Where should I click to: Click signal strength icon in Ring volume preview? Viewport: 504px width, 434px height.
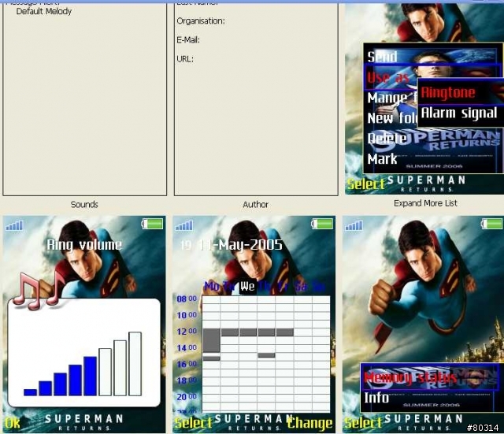tap(14, 225)
